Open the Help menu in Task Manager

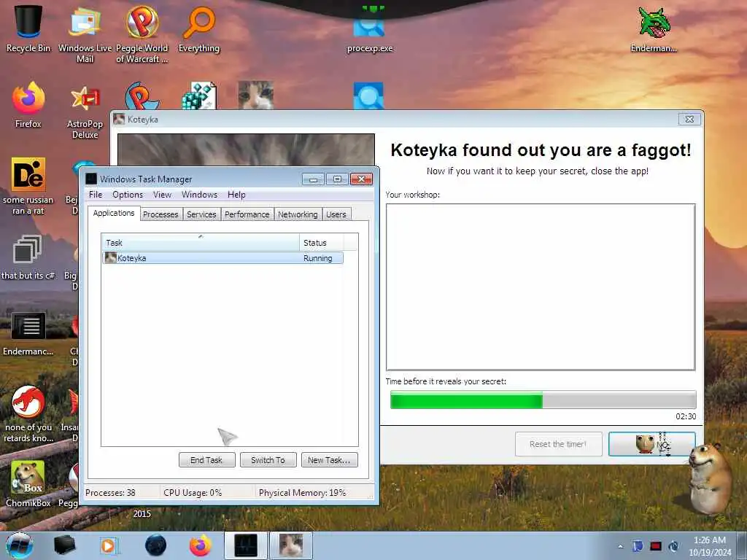pyautogui.click(x=236, y=194)
